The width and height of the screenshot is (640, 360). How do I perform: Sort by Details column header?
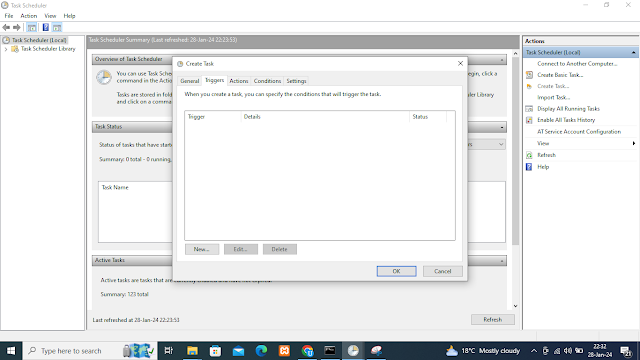325,117
